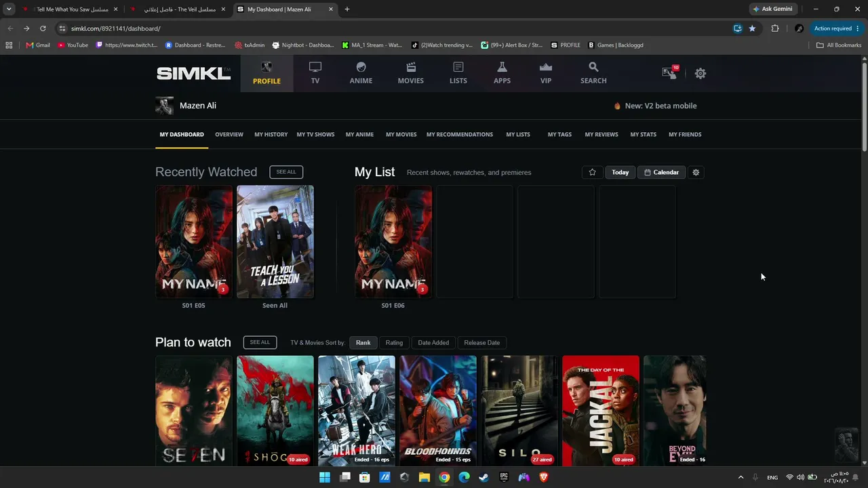The width and height of the screenshot is (868, 488).
Task: Open the TV section in SIMKL header
Action: click(315, 73)
